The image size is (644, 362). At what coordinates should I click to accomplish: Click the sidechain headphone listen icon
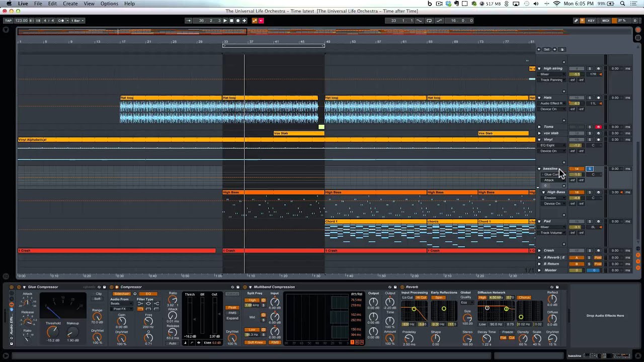click(135, 294)
